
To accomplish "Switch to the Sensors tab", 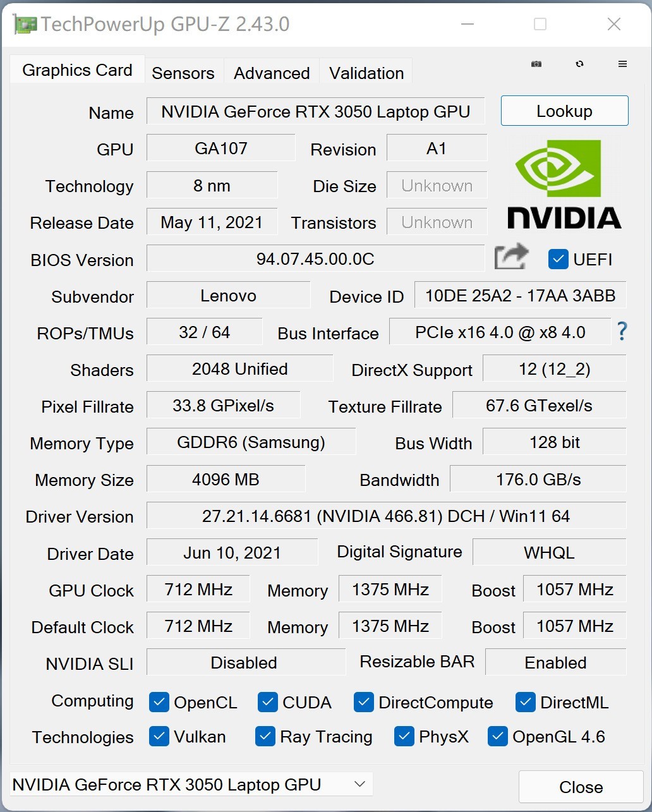I will 183,73.
